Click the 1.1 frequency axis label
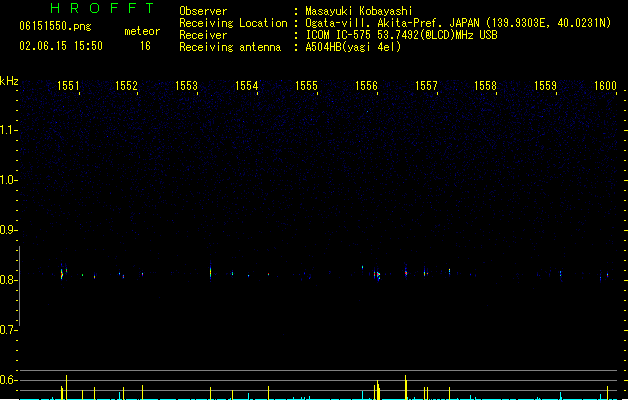This screenshot has height=400, width=629. [8, 130]
